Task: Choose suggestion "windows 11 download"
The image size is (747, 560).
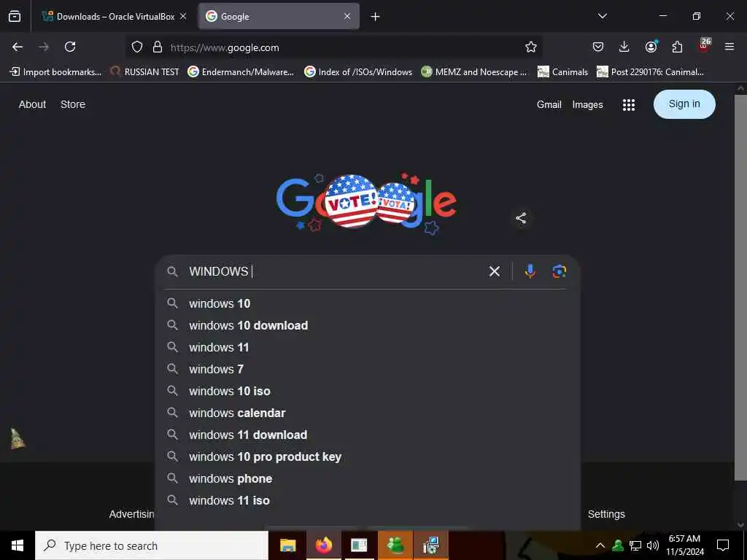Action: coord(368,435)
